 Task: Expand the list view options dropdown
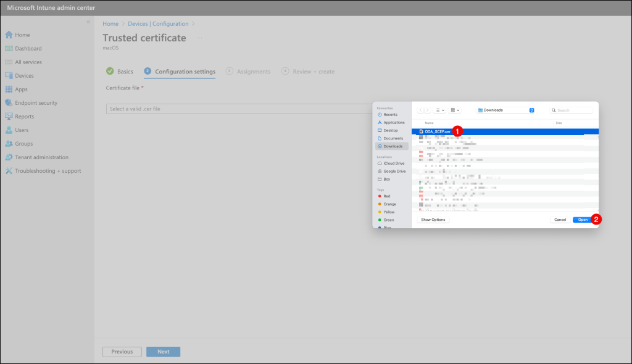pos(440,110)
